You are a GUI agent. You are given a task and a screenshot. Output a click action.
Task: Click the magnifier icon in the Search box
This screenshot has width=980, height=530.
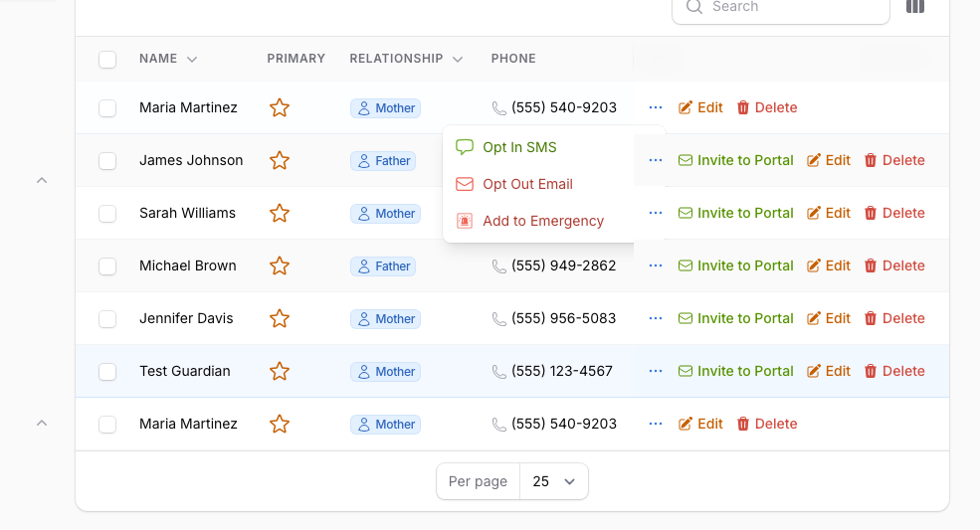(x=693, y=6)
